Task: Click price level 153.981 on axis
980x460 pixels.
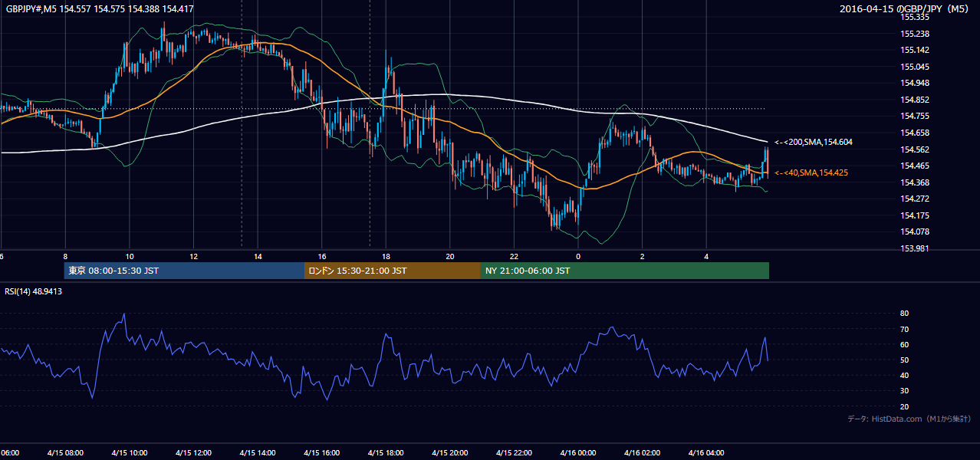Action: 915,248
